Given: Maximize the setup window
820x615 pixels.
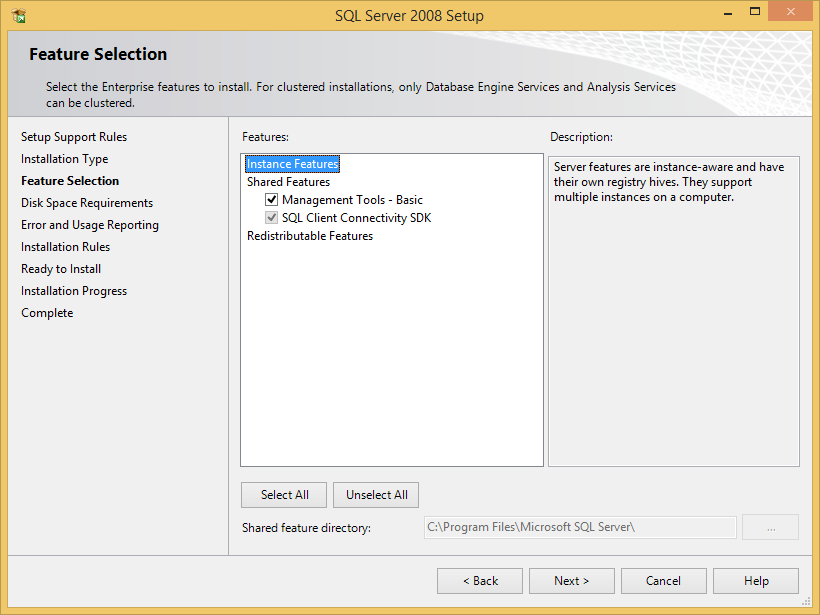Looking at the screenshot, I should (755, 12).
